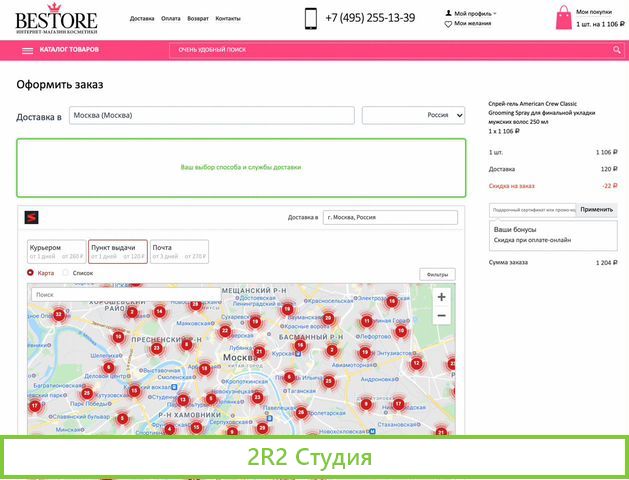Open Возврат top menu link
The image size is (629, 480).
198,18
